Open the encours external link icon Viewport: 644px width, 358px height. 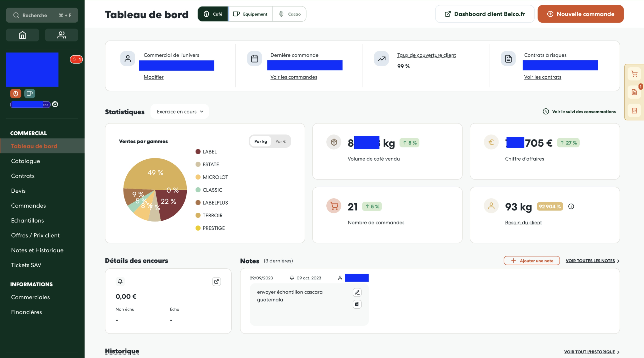click(216, 282)
